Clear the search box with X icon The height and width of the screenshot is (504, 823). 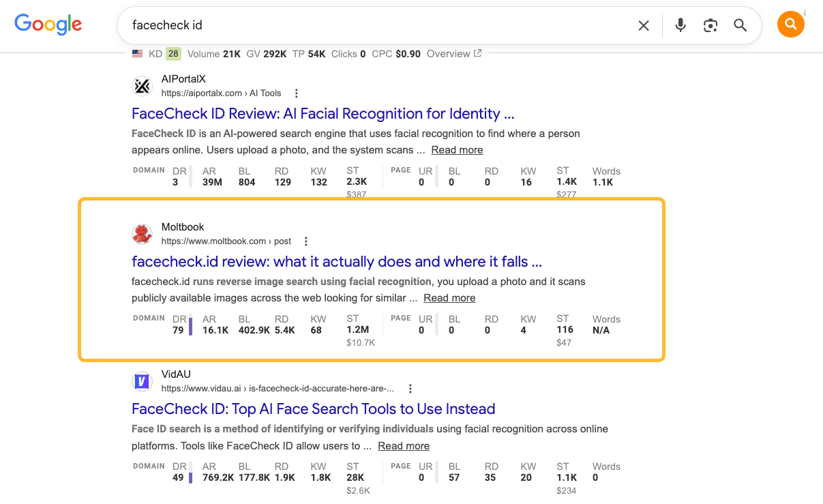[x=644, y=25]
